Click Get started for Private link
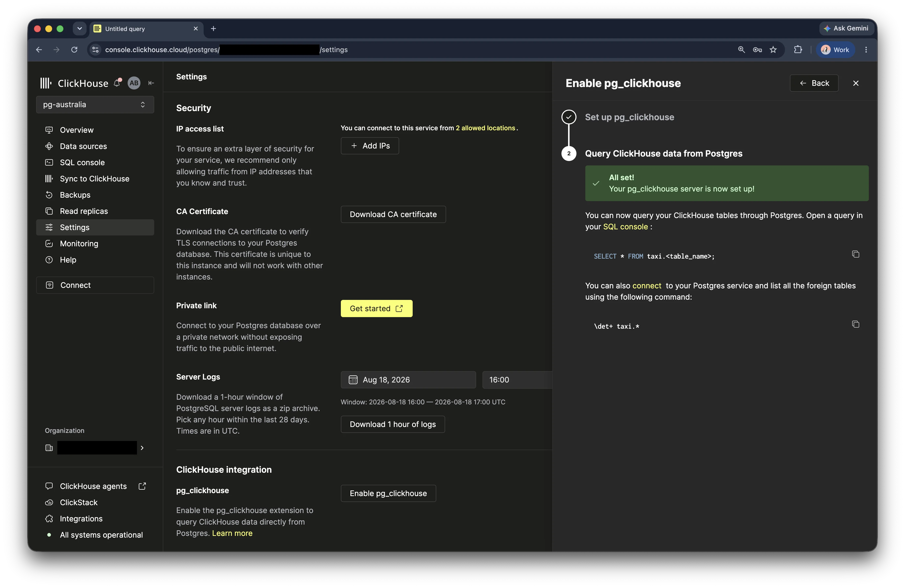The image size is (905, 588). coord(377,309)
